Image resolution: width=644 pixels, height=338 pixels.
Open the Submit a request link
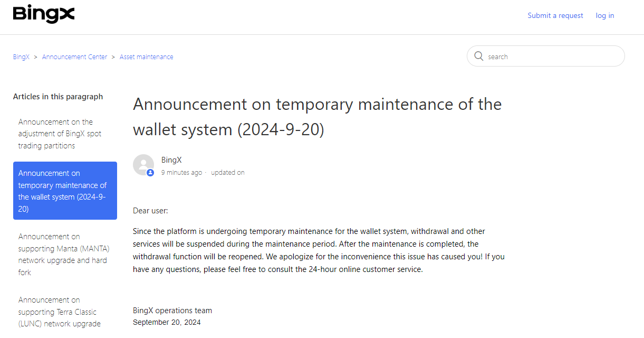click(x=555, y=16)
